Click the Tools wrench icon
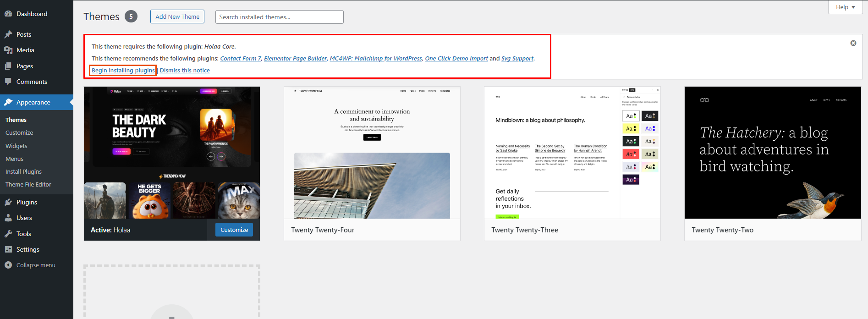This screenshot has height=319, width=868. (8, 234)
